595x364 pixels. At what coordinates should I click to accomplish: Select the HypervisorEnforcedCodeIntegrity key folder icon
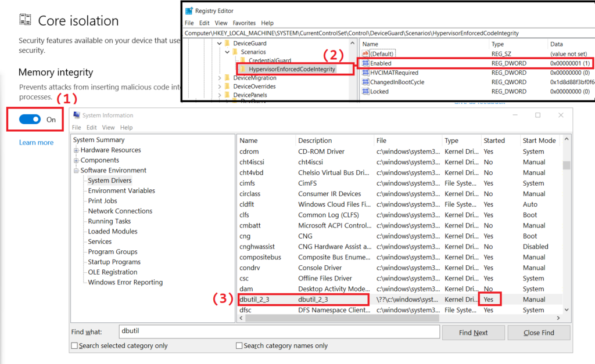click(243, 69)
